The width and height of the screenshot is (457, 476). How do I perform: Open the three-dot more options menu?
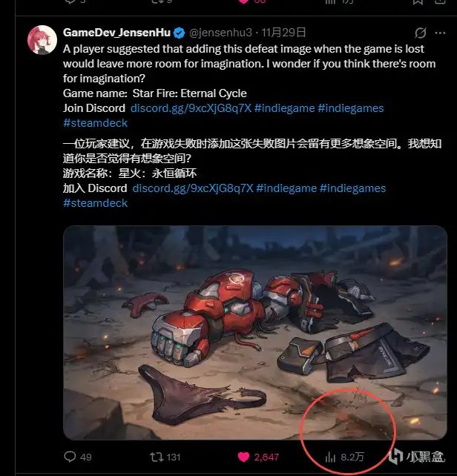click(x=440, y=33)
